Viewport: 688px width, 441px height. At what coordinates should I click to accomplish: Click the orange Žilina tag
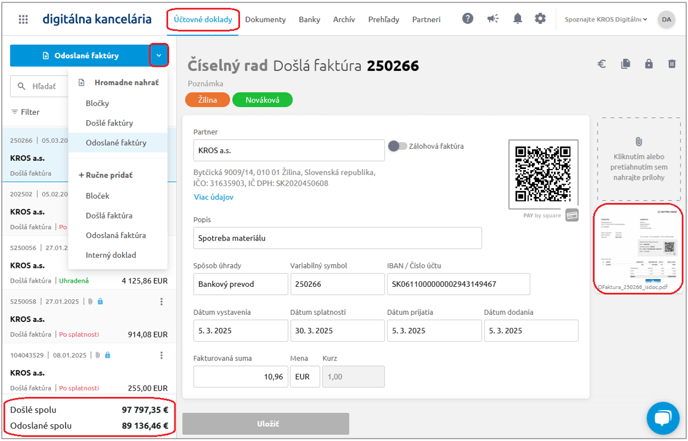208,100
